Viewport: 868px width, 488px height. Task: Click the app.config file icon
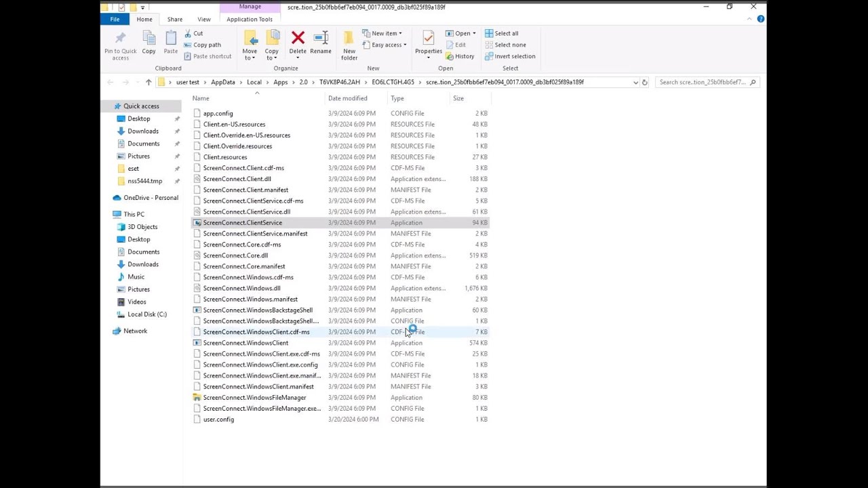pyautogui.click(x=197, y=113)
